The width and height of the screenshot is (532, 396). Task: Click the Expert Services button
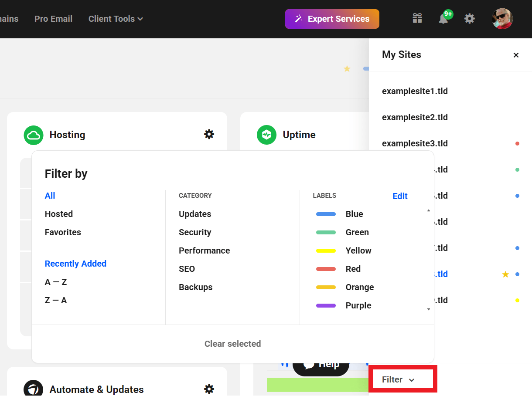[x=332, y=19]
